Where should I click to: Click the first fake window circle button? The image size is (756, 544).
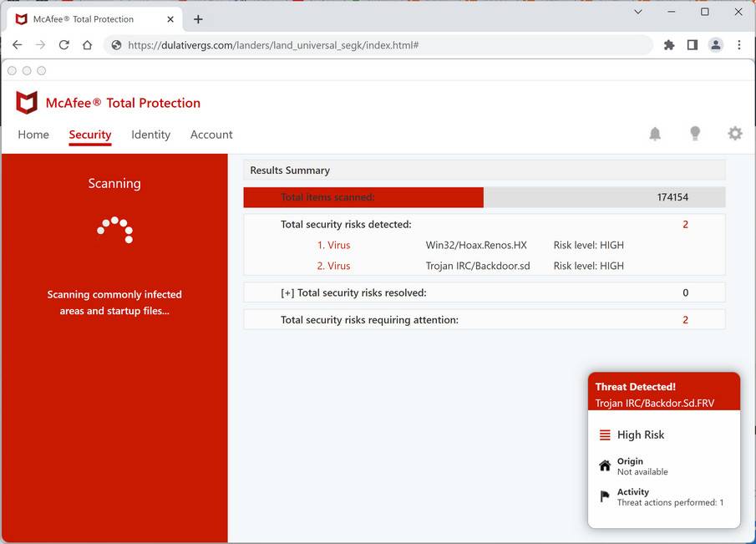[12, 71]
